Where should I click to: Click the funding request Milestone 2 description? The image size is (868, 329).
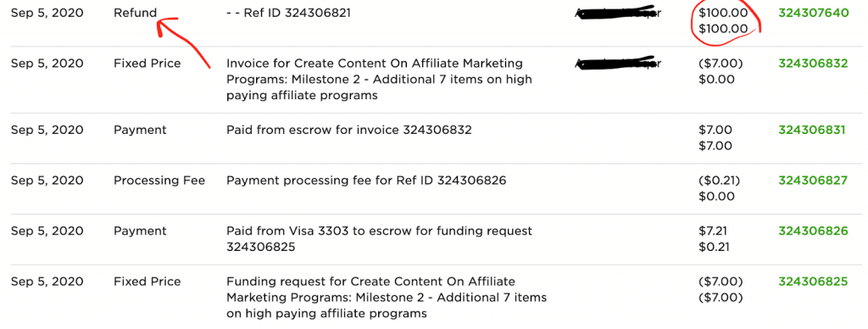(x=387, y=298)
